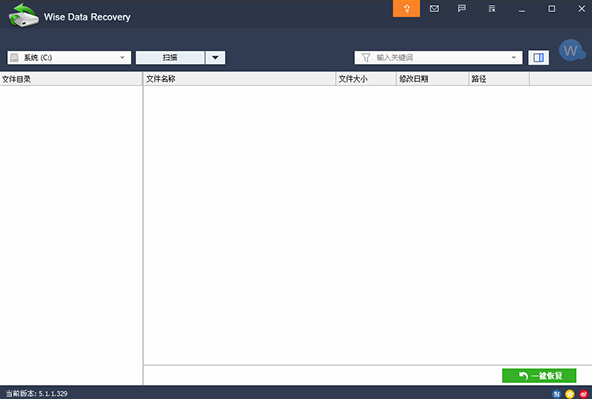592x399 pixels.
Task: Open the keyword filter dropdown arrow
Action: (513, 57)
